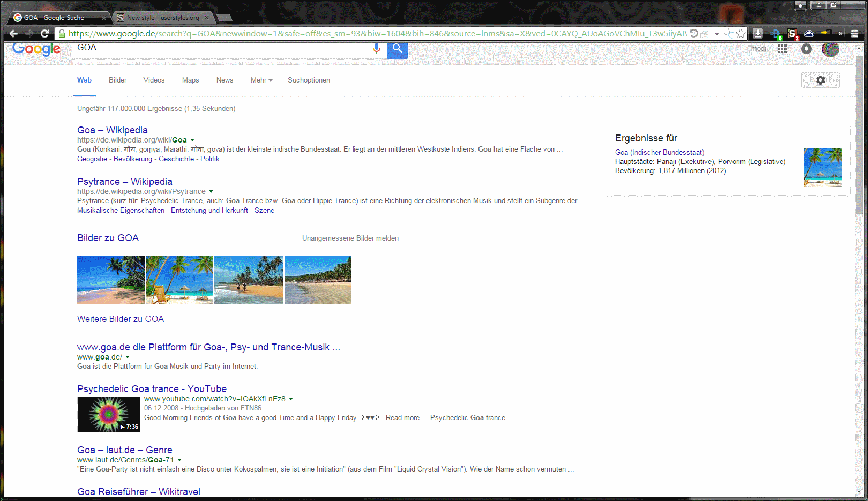Expand the Mehr dropdown menu
Viewport: 868px width, 501px height.
[261, 80]
